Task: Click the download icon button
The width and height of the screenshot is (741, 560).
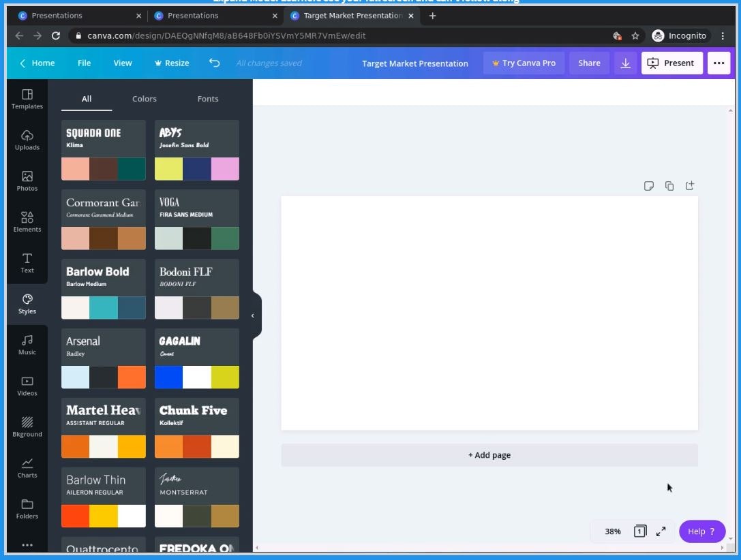Action: [625, 63]
